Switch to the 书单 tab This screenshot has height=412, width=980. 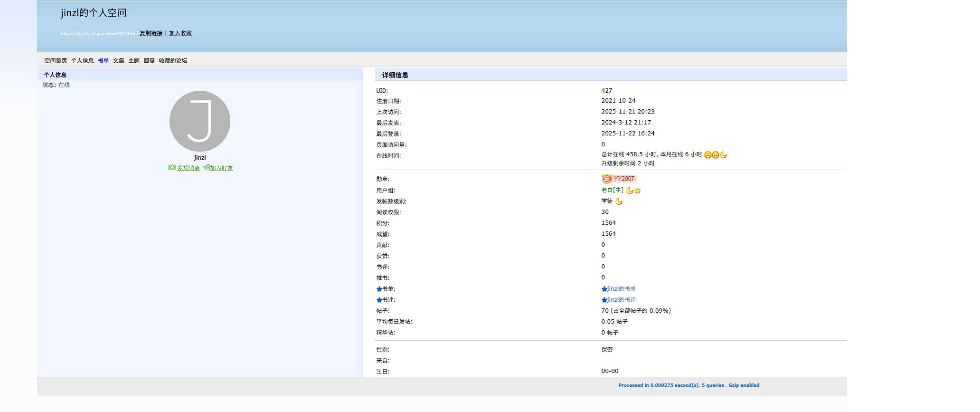(103, 61)
